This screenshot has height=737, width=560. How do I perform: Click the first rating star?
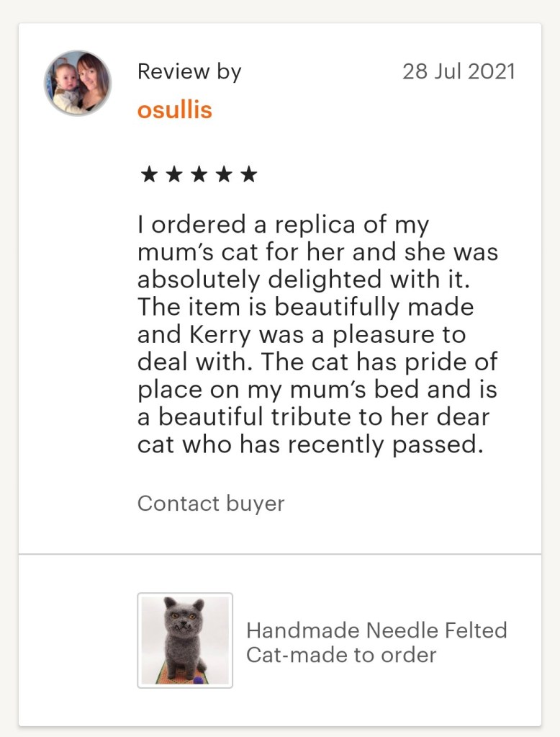(x=148, y=174)
